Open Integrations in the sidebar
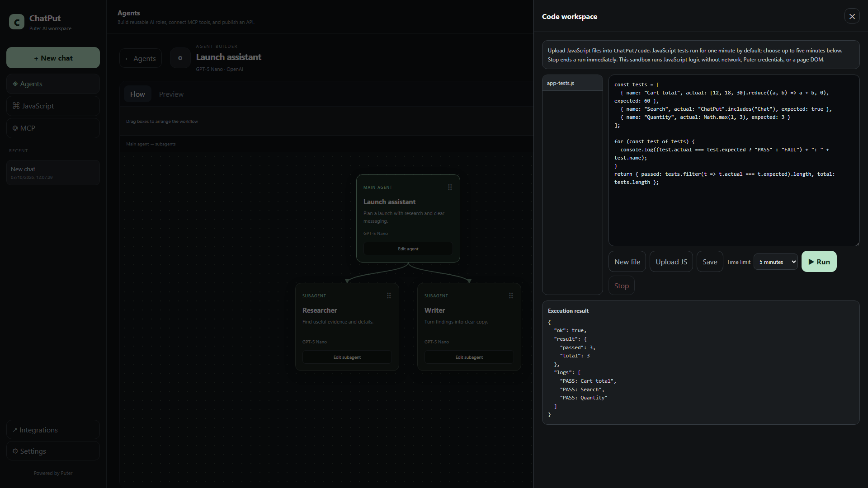The height and width of the screenshot is (488, 868). (x=53, y=430)
